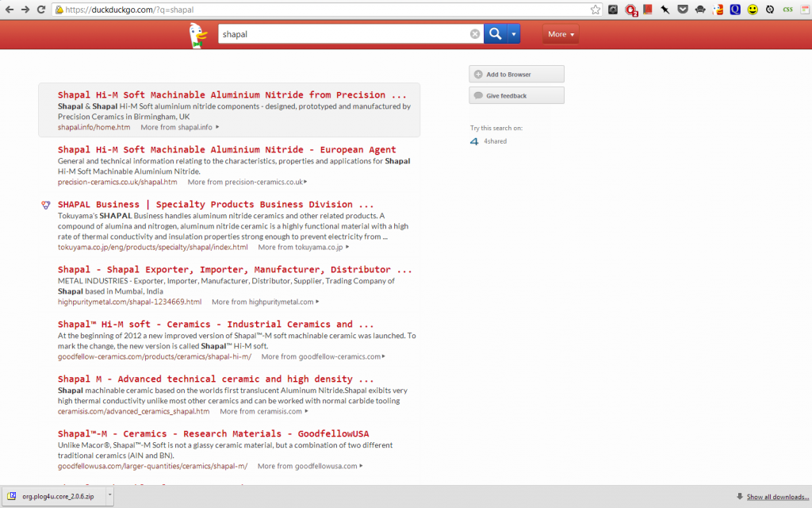The height and width of the screenshot is (508, 812).
Task: Open the highpuritymetal.com/shapal-1234669.html URL
Action: [x=129, y=302]
